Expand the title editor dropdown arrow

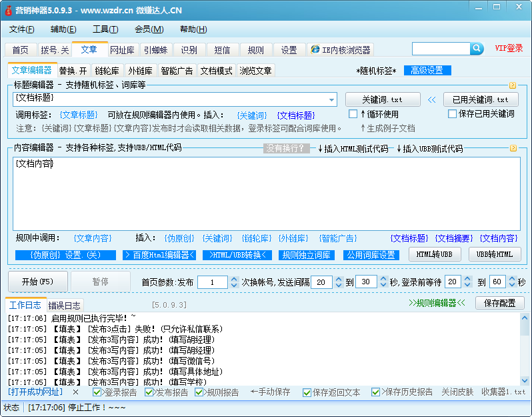(332, 99)
